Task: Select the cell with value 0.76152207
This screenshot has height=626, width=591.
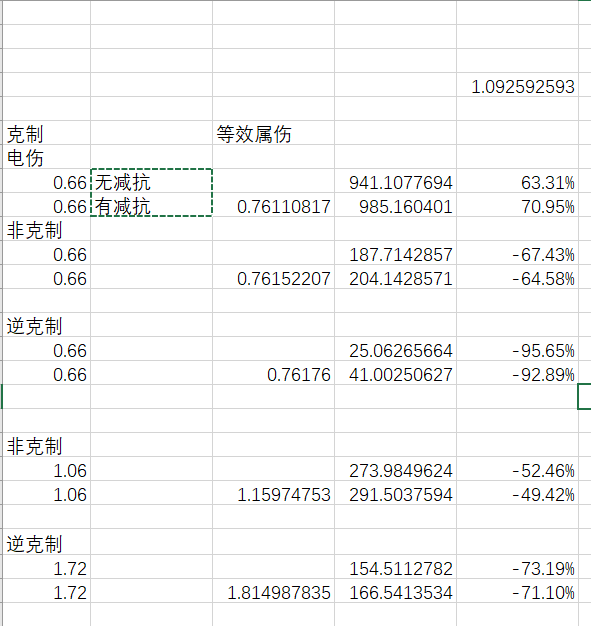Action: (x=274, y=277)
